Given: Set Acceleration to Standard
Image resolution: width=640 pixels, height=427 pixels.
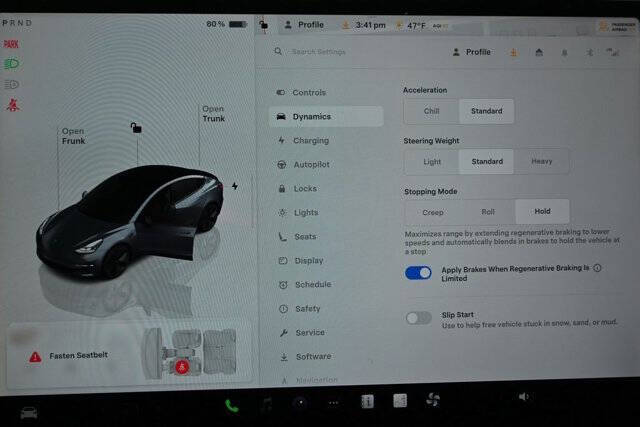Looking at the screenshot, I should [x=487, y=111].
